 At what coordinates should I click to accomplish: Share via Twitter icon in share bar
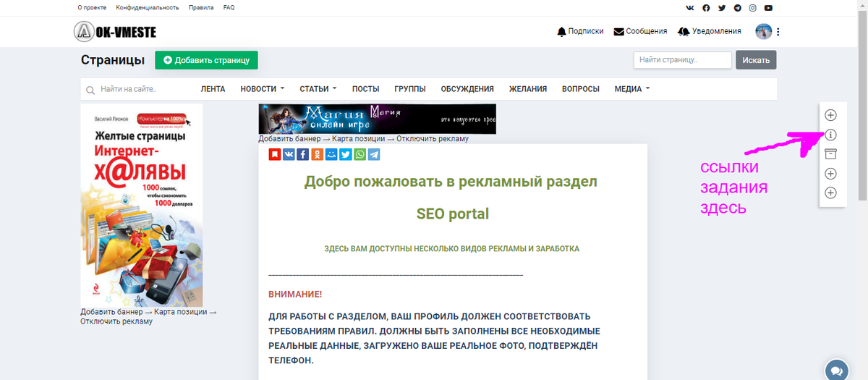(346, 154)
